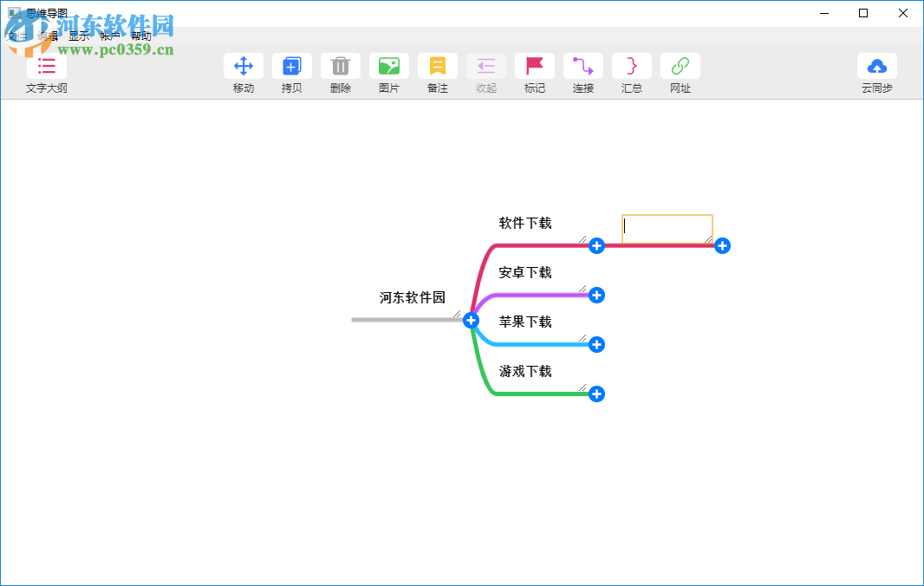This screenshot has height=586, width=924.
Task: Apply a flag using the 标记 icon
Action: click(x=535, y=66)
